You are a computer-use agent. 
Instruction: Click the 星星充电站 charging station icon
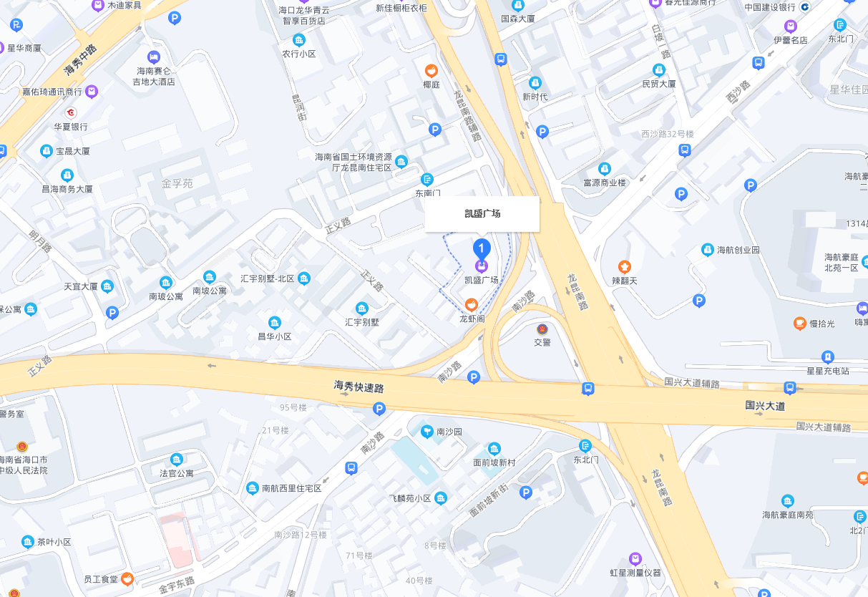coord(828,356)
